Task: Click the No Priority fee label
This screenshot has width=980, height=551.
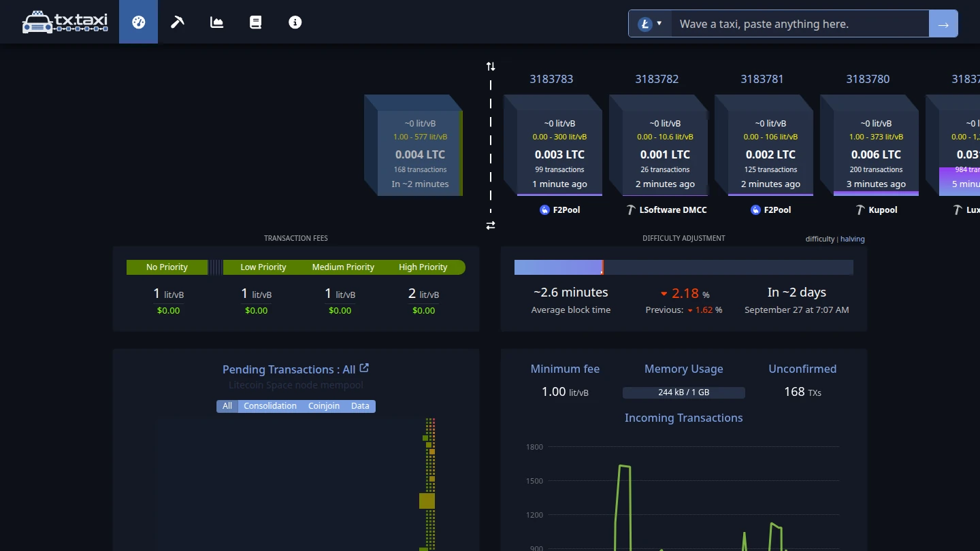Action: tap(167, 267)
